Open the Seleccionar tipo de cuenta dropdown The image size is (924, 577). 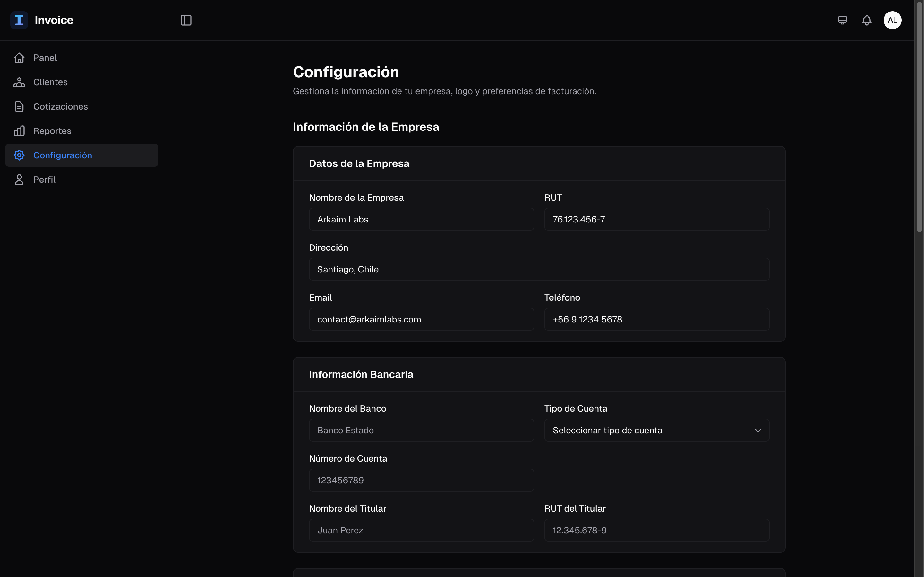pos(656,430)
